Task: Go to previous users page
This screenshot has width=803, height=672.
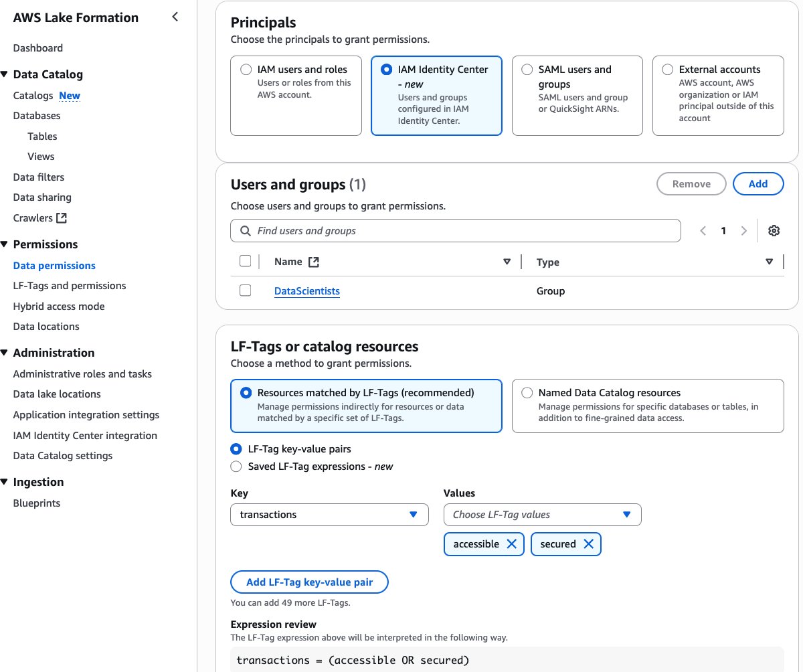Action: (x=703, y=231)
